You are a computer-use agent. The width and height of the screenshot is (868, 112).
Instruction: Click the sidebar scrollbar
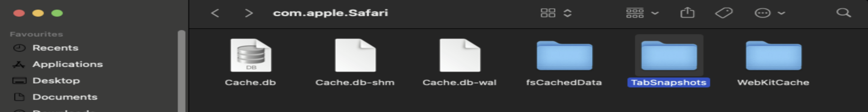pyautogui.click(x=182, y=71)
